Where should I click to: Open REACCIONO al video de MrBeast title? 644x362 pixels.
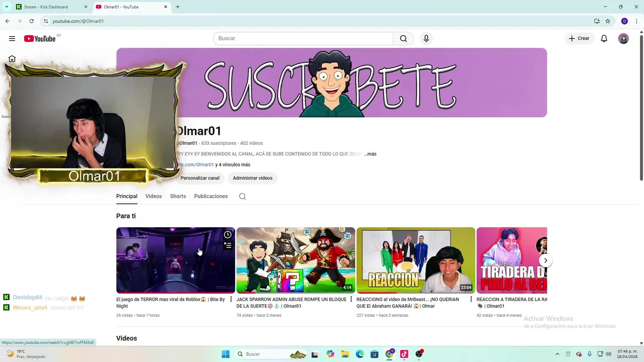coord(408,303)
